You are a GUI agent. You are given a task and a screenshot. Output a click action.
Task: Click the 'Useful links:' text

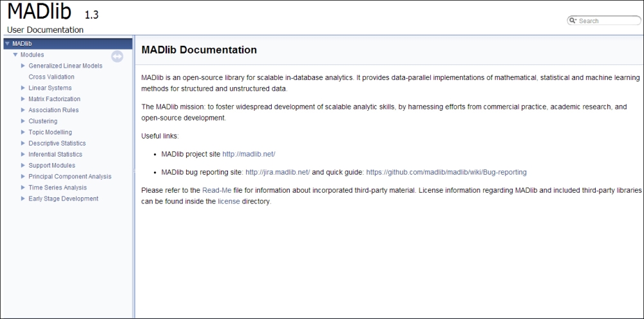coord(160,136)
